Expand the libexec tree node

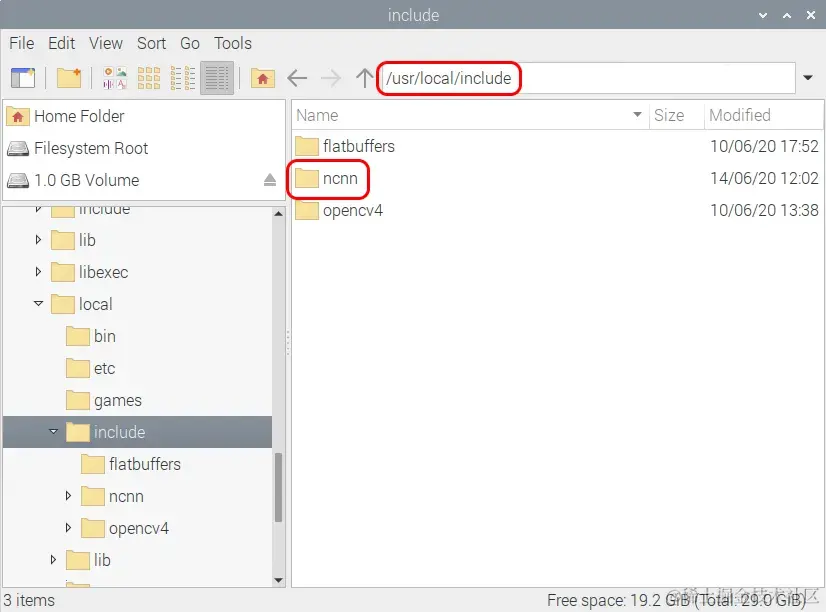[38, 272]
